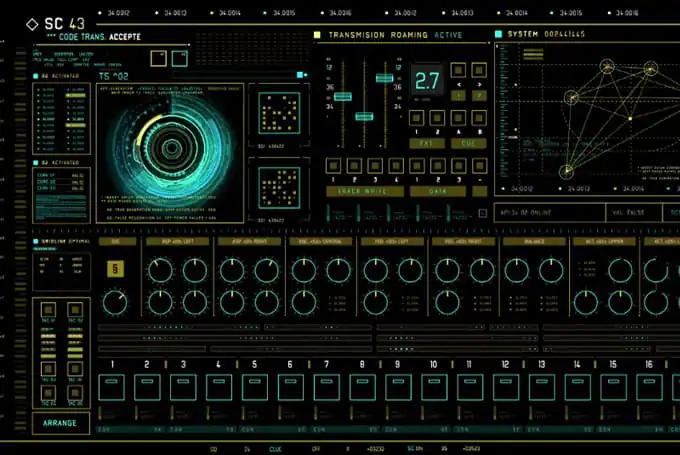Click the yellow-outlined square under CODE TRANS
The image size is (680, 455).
(159, 59)
